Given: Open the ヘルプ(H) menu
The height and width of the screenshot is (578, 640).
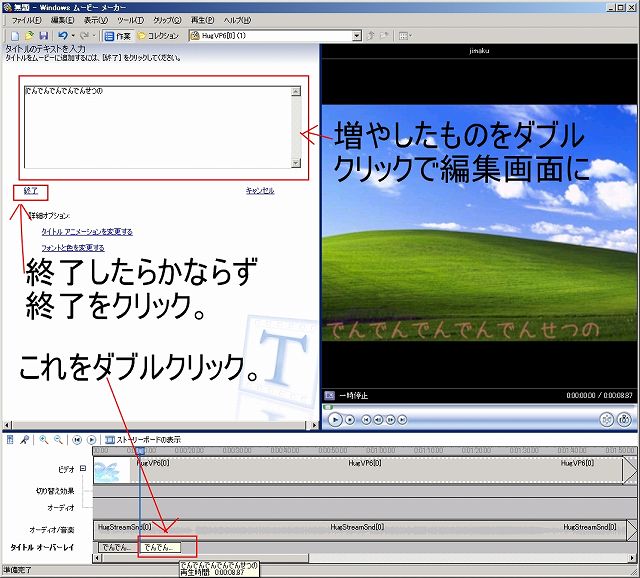Looking at the screenshot, I should click(237, 20).
